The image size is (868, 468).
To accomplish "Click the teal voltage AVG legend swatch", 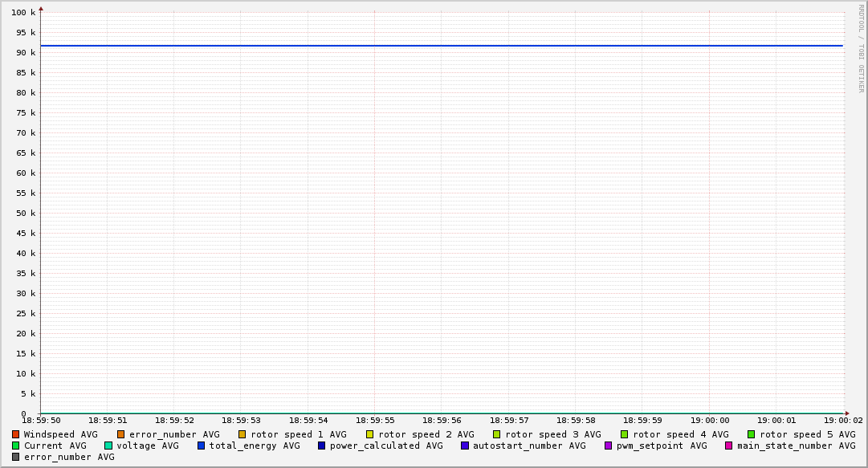I will point(108,446).
